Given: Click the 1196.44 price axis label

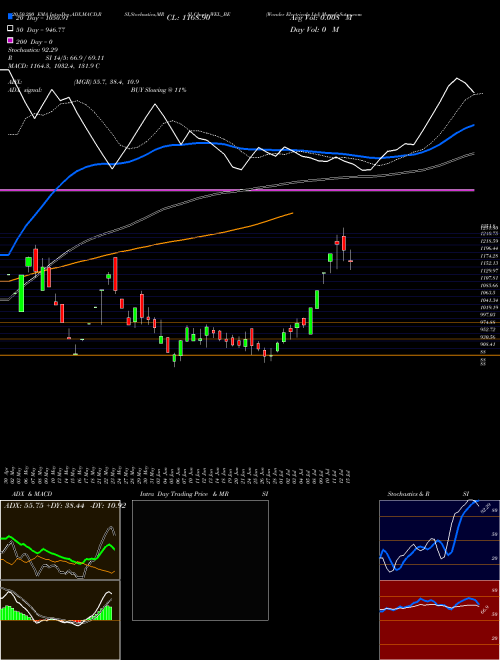Looking at the screenshot, I should (489, 248).
